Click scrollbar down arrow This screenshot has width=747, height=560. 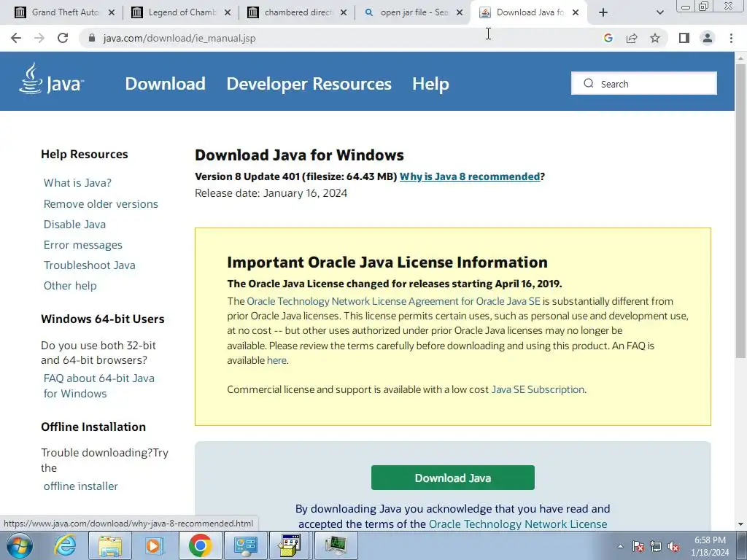click(740, 525)
